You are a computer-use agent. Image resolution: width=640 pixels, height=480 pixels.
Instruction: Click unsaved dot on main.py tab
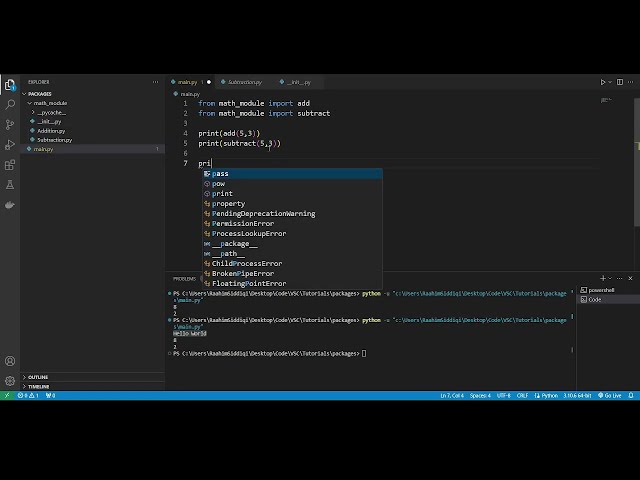click(x=209, y=82)
